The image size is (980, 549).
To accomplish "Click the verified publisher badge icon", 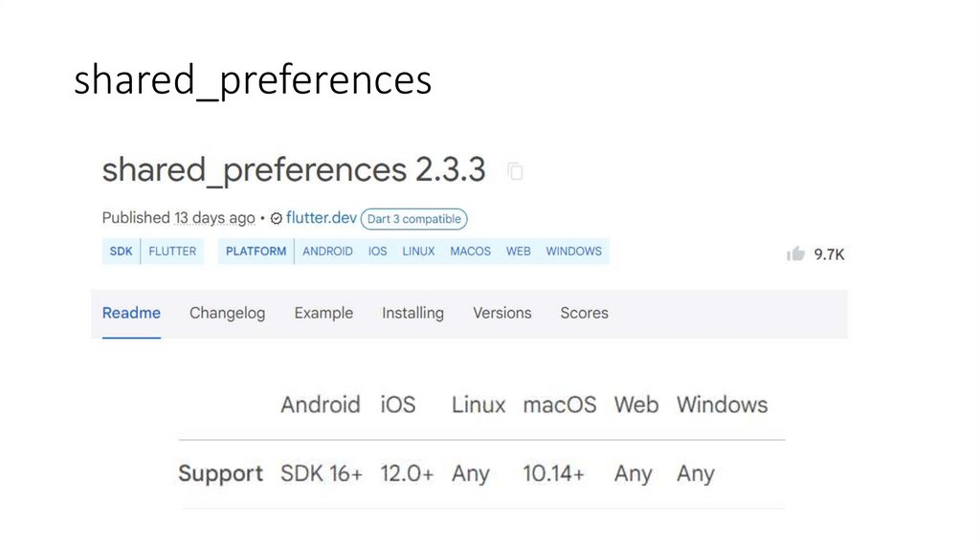I will pyautogui.click(x=277, y=219).
